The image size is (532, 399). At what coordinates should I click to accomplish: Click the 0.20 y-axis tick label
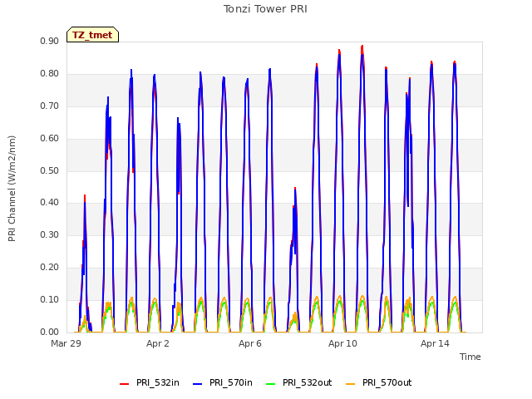(50, 268)
